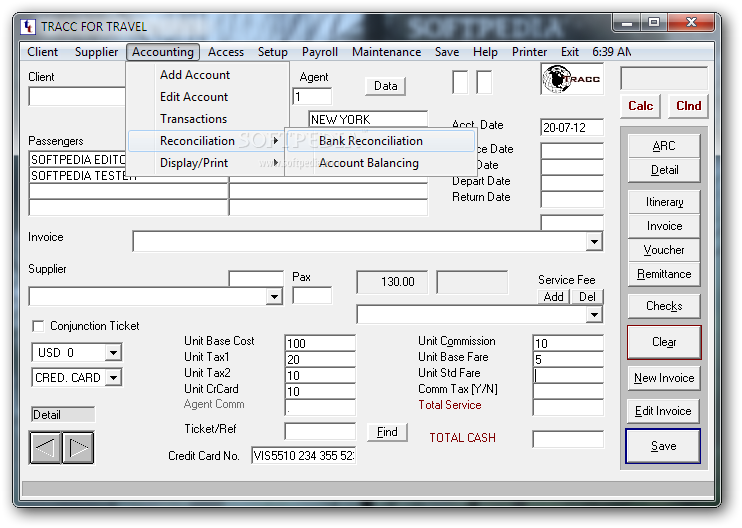The image size is (742, 528).
Task: Click the previous record left arrow button
Action: pos(45,447)
